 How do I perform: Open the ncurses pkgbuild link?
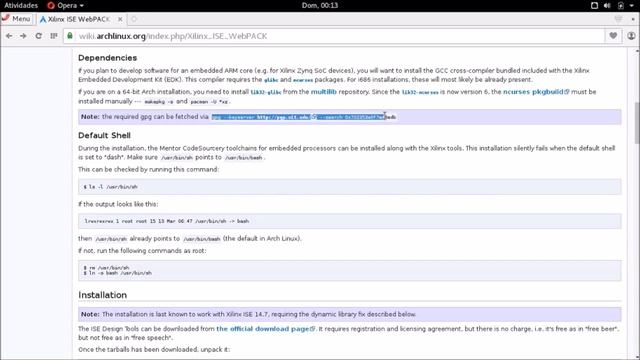536,92
